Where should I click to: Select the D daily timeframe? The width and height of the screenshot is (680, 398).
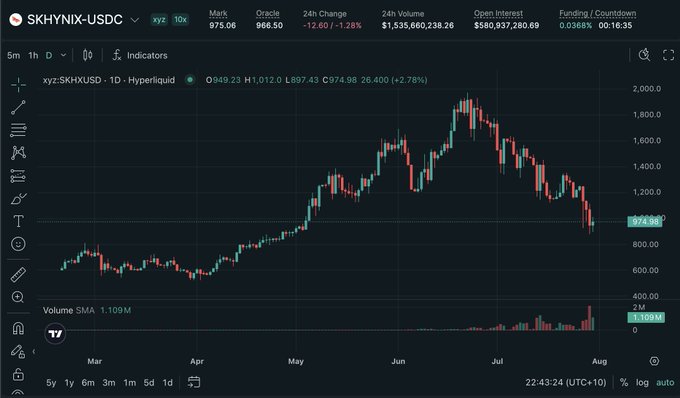point(49,55)
